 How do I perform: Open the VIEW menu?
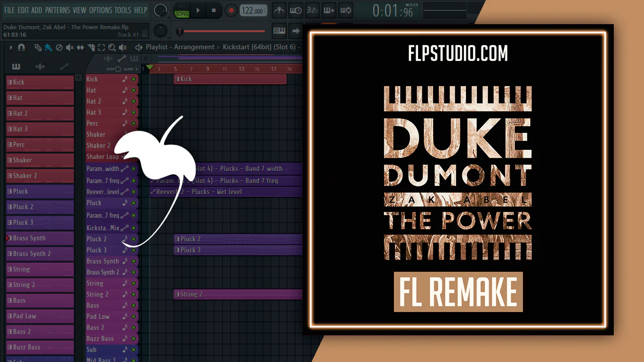click(x=79, y=10)
